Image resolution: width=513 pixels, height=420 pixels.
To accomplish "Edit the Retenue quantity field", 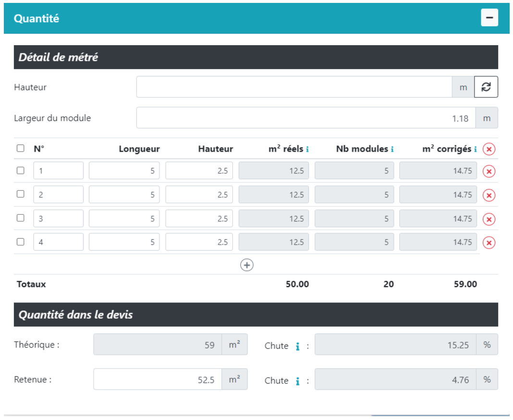I will click(158, 379).
